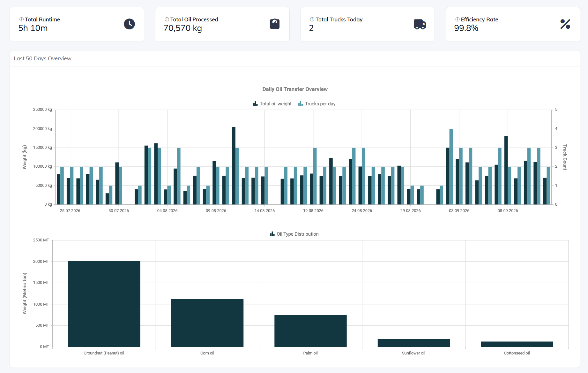Click the Palm oil bar
The height and width of the screenshot is (373, 588).
310,331
